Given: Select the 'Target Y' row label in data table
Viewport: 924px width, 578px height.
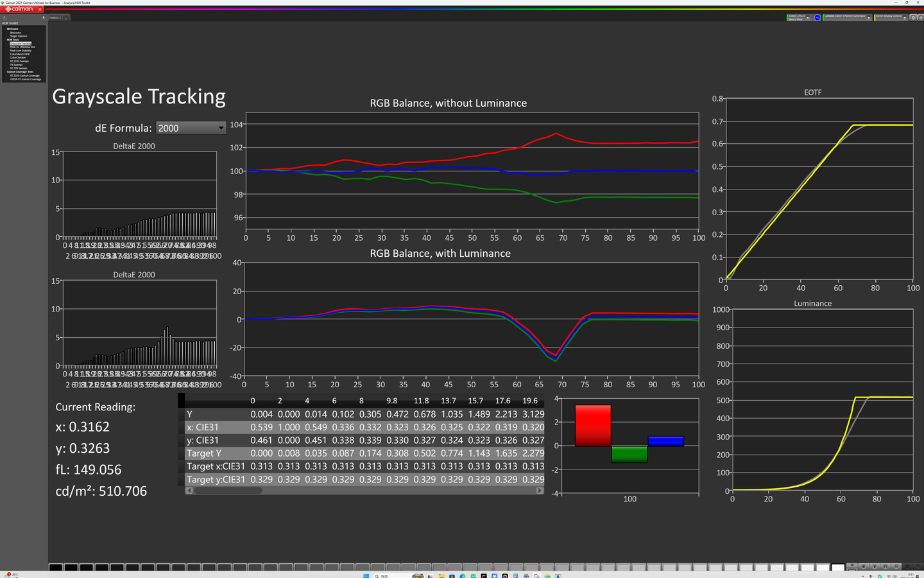Looking at the screenshot, I should point(204,453).
